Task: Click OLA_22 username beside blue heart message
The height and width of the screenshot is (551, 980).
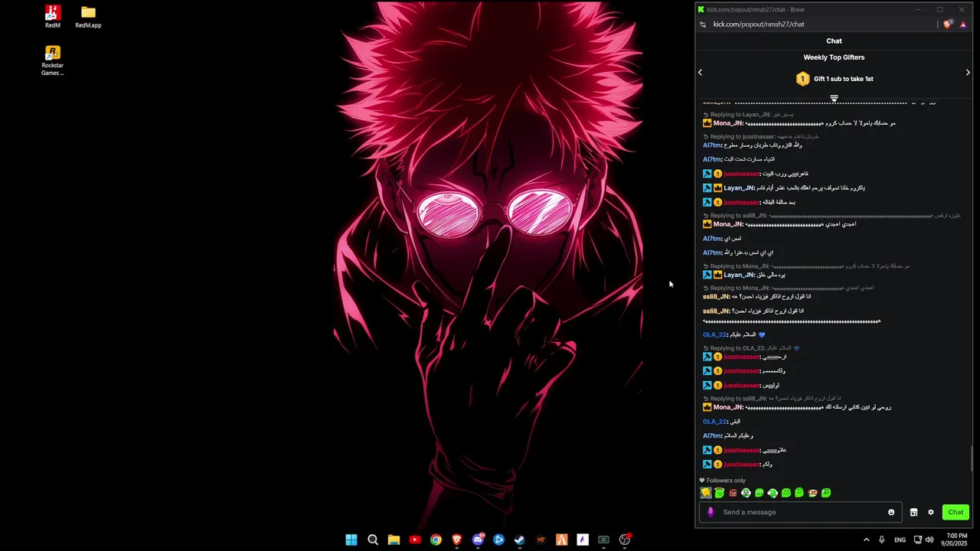Action: (714, 334)
